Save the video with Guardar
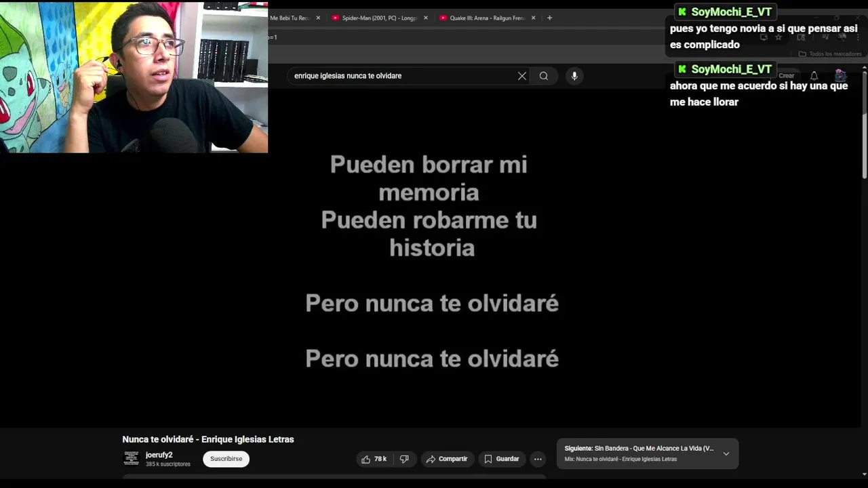The width and height of the screenshot is (868, 488). [x=502, y=459]
